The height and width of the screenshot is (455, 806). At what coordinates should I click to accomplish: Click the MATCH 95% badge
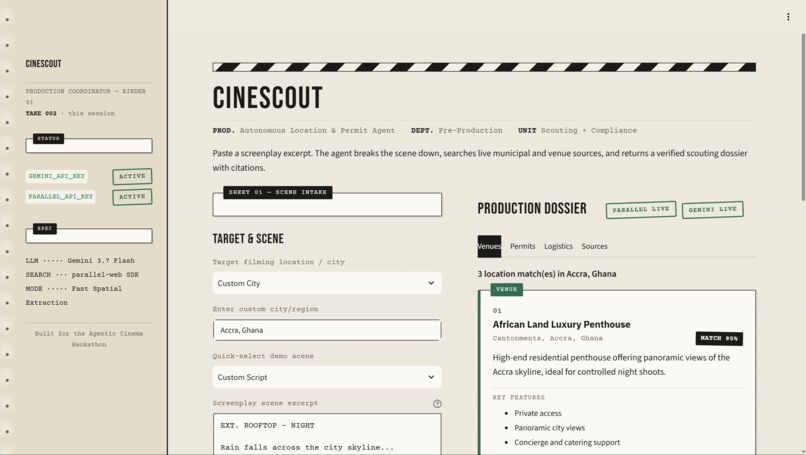pyautogui.click(x=719, y=338)
